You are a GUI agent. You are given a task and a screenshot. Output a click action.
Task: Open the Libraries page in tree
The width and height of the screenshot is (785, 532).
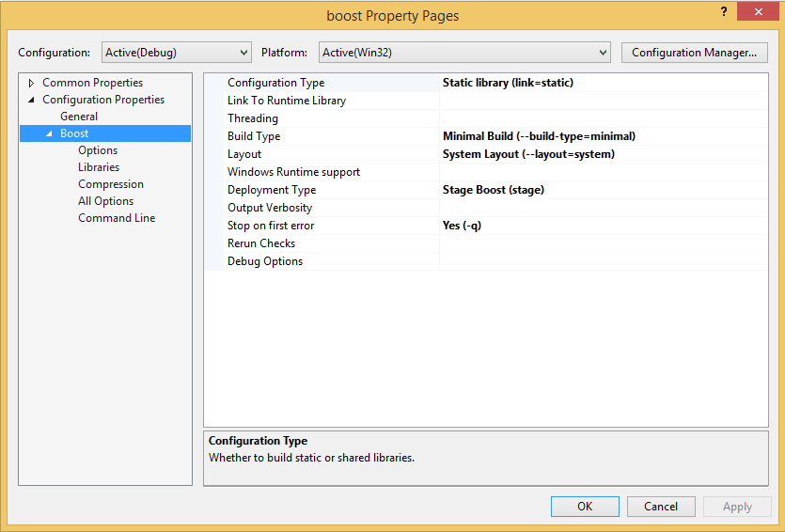coord(99,167)
